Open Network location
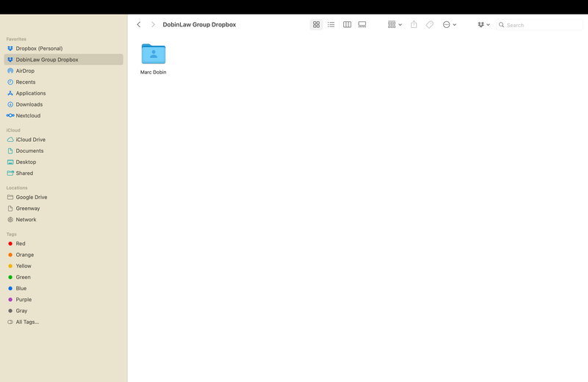This screenshot has width=588, height=382. (x=64, y=220)
